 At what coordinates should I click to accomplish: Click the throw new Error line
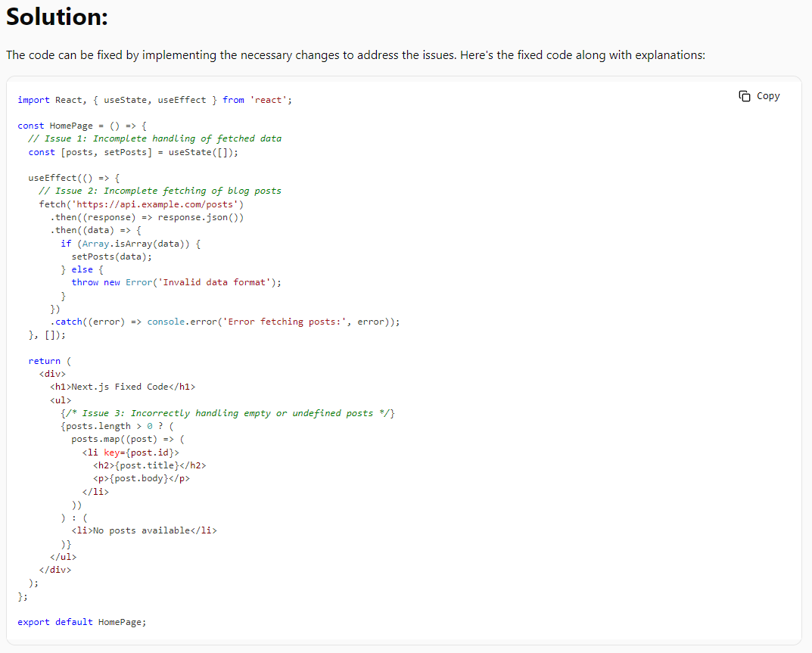pos(176,282)
